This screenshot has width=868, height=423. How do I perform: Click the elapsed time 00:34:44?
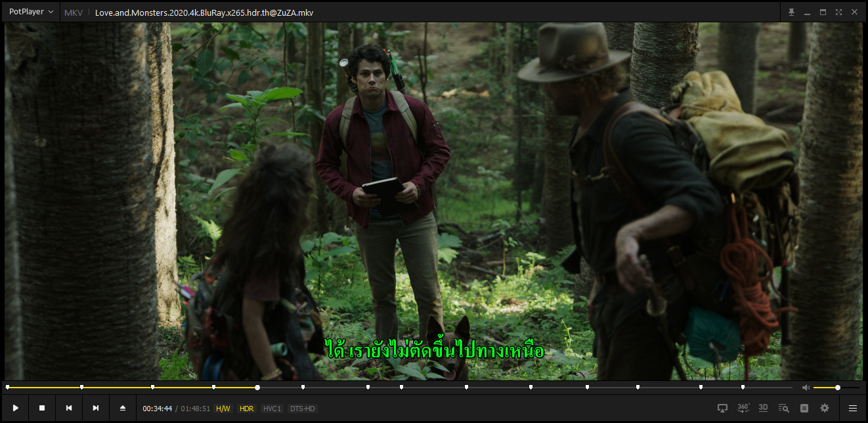pyautogui.click(x=158, y=409)
